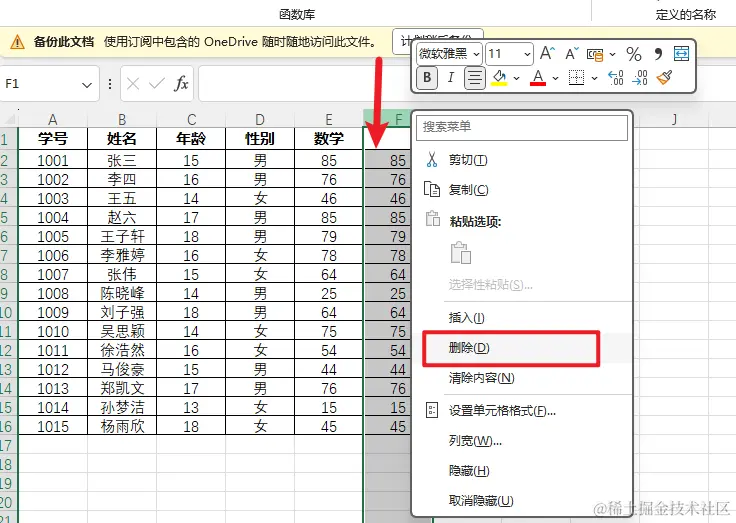Screen dimensions: 736x523
Task: Click the copy pages icon
Action: coord(432,189)
